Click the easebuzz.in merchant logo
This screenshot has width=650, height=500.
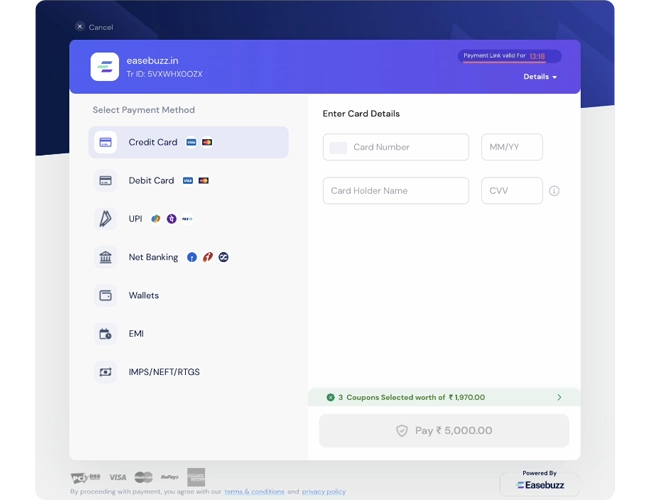[105, 67]
